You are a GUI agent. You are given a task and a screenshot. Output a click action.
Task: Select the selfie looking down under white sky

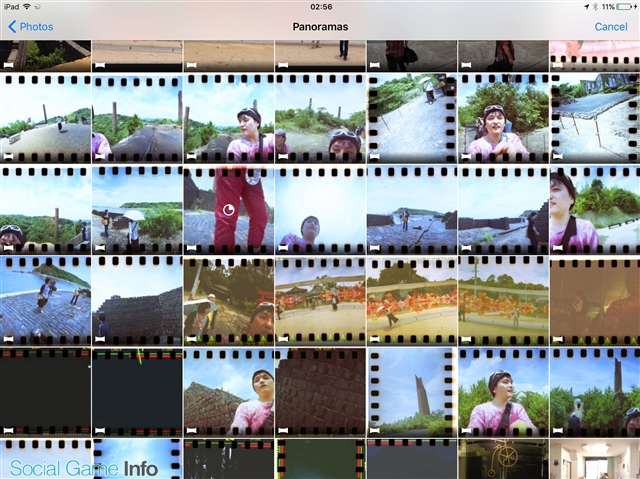(320, 210)
